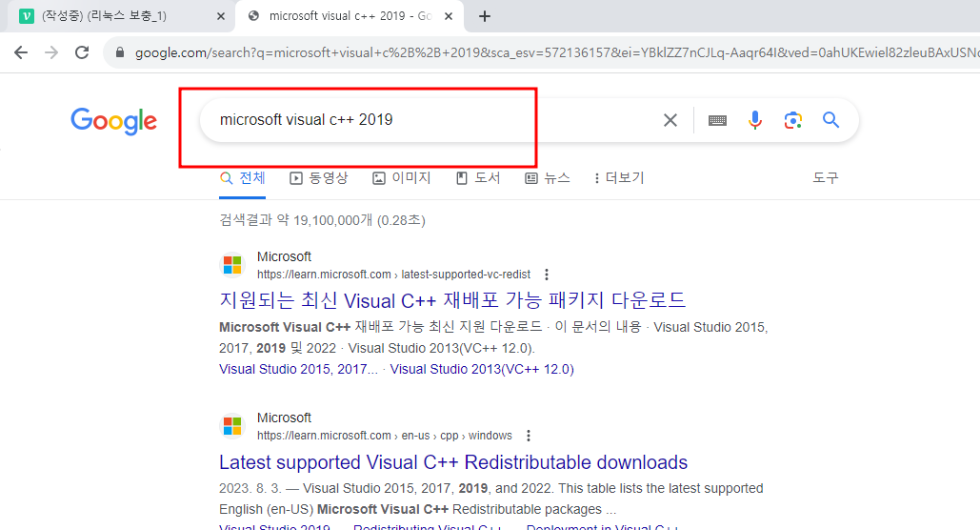This screenshot has width=980, height=530.
Task: Close the 리눅스 보충_1 tab
Action: point(221,16)
